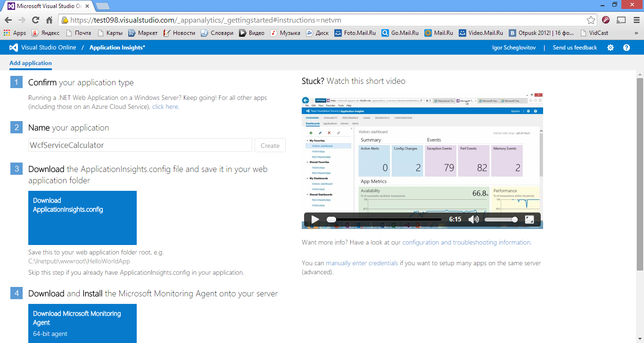Open settings gear icon in header
The height and width of the screenshot is (343, 644).
tap(611, 48)
